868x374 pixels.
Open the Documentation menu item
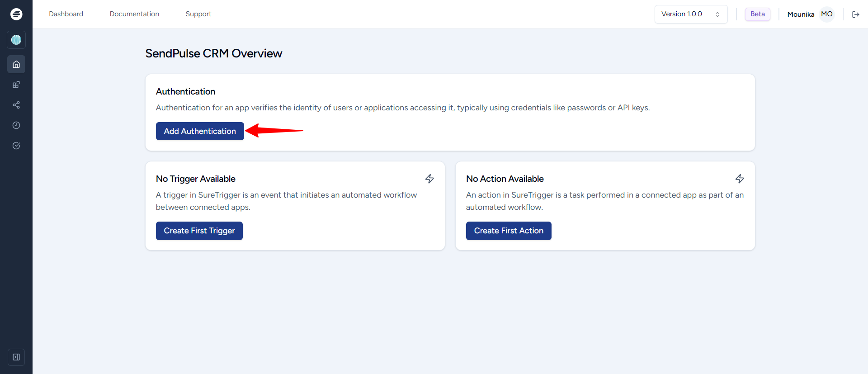click(x=134, y=14)
